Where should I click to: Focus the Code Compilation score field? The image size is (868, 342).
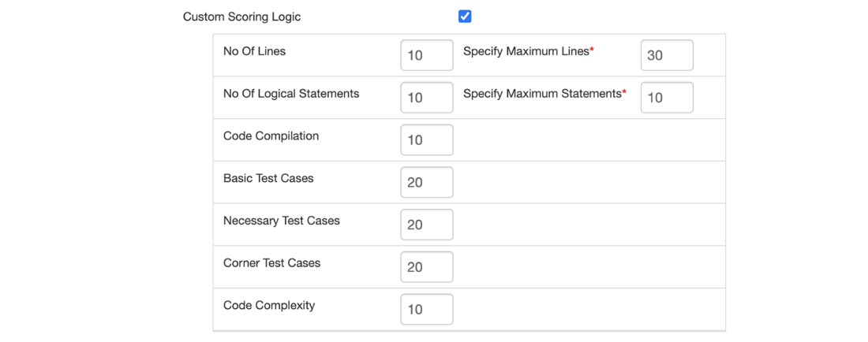point(426,140)
